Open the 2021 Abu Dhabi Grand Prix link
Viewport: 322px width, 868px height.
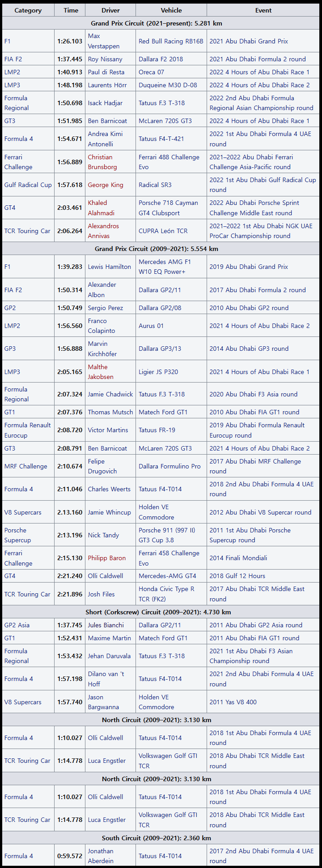pos(249,41)
